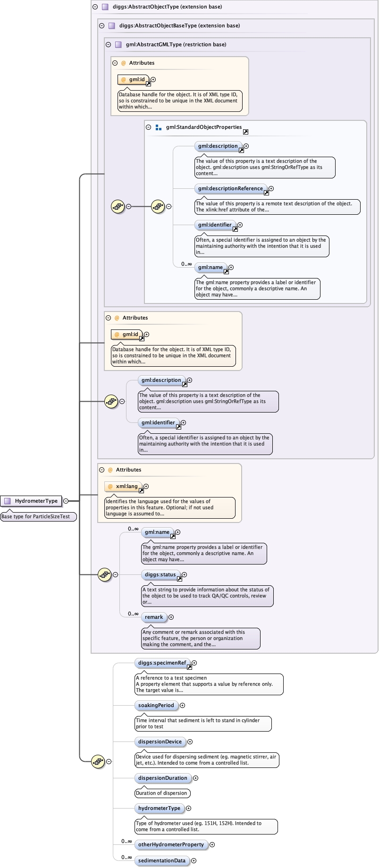
Task: Click the sequence icon before diggs:specimenRef group
Action: pos(98,761)
